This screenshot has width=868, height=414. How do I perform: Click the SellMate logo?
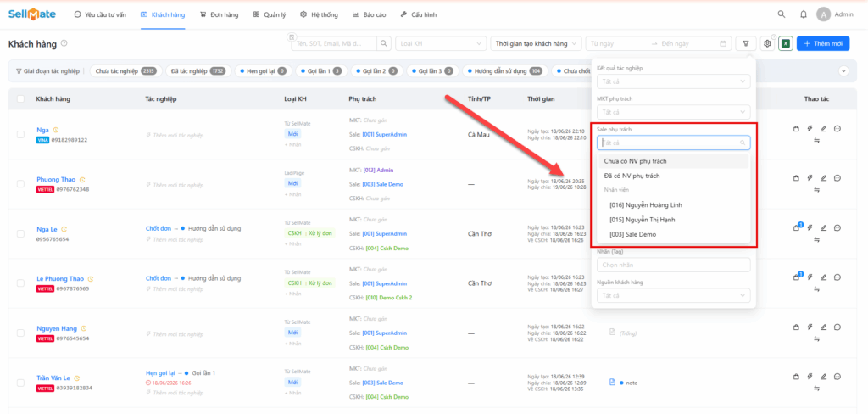point(32,14)
